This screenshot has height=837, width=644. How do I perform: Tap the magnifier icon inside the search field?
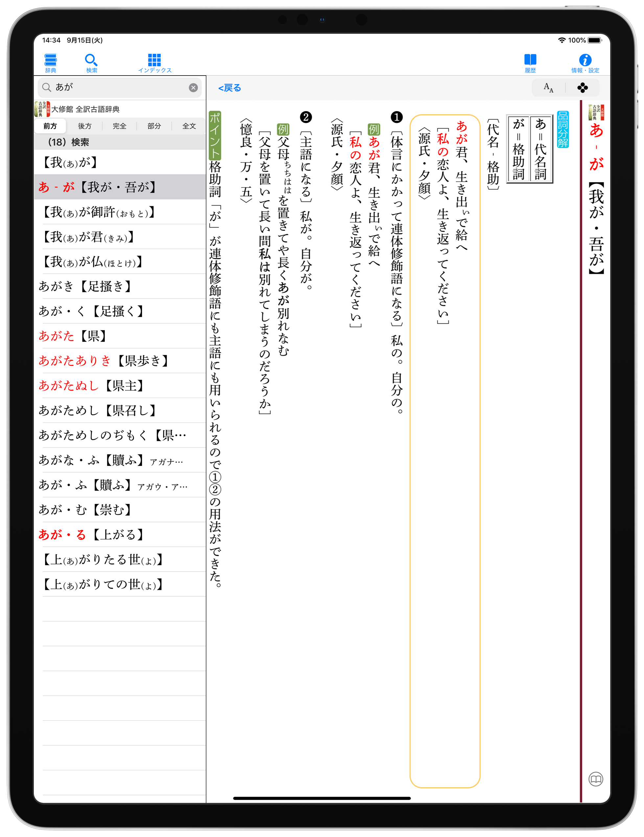tap(46, 87)
